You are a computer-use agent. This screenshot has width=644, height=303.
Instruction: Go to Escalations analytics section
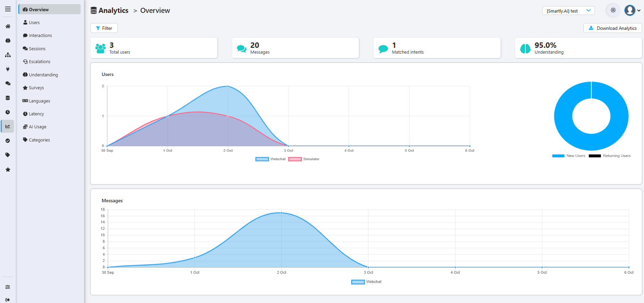click(37, 62)
